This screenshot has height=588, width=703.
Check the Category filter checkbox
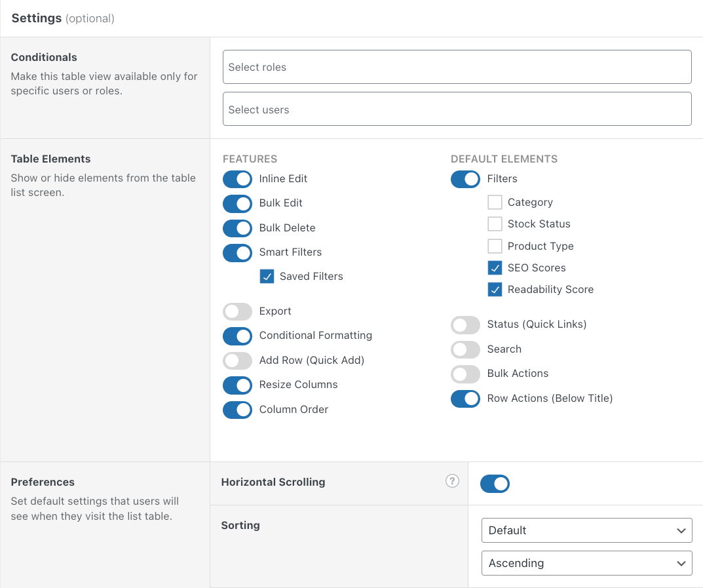click(x=495, y=203)
